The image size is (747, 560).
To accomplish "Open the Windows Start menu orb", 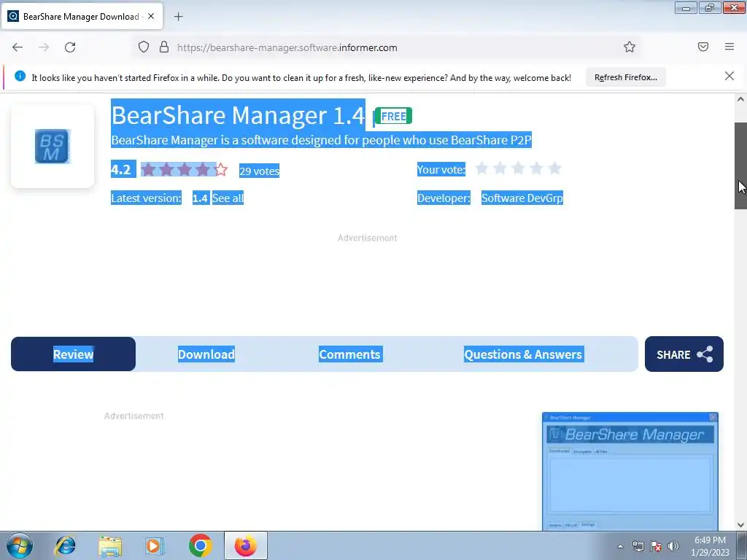I will pyautogui.click(x=20, y=545).
